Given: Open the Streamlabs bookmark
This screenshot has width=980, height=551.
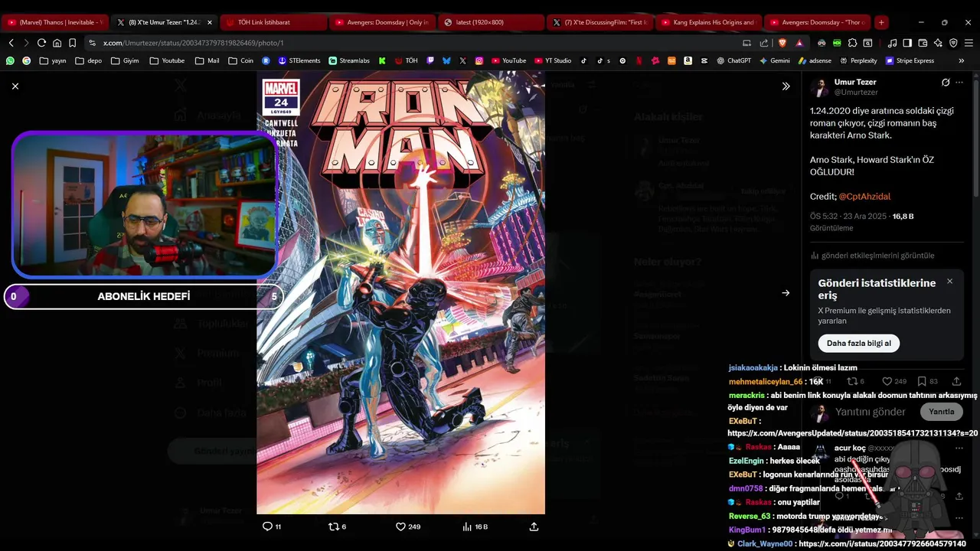Looking at the screenshot, I should click(x=349, y=60).
